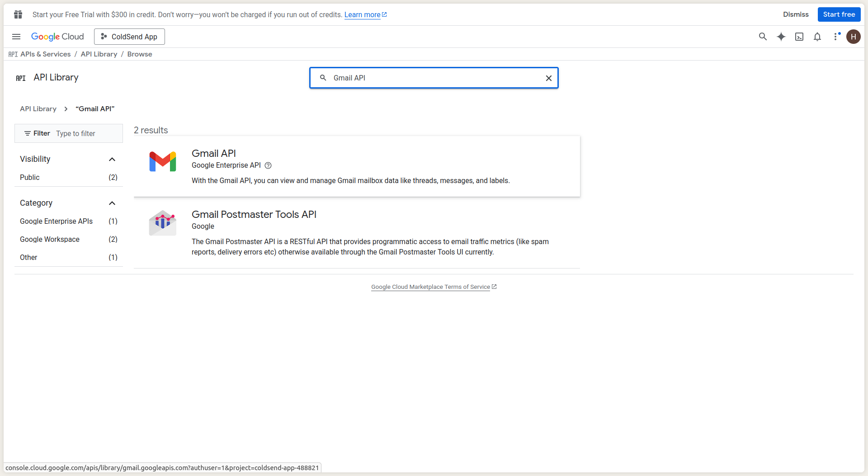Viewport: 868px width, 476px height.
Task: Activate Cloud Shell terminal icon
Action: [x=799, y=37]
